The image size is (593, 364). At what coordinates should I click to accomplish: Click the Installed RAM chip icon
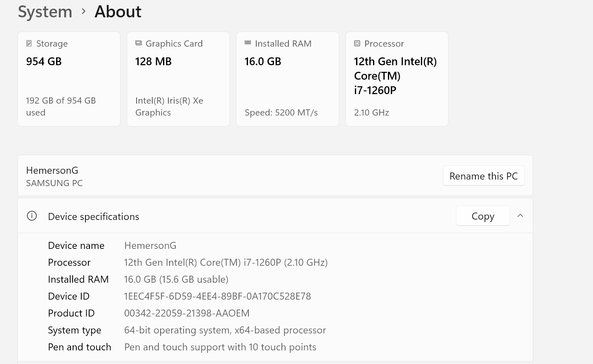point(248,43)
